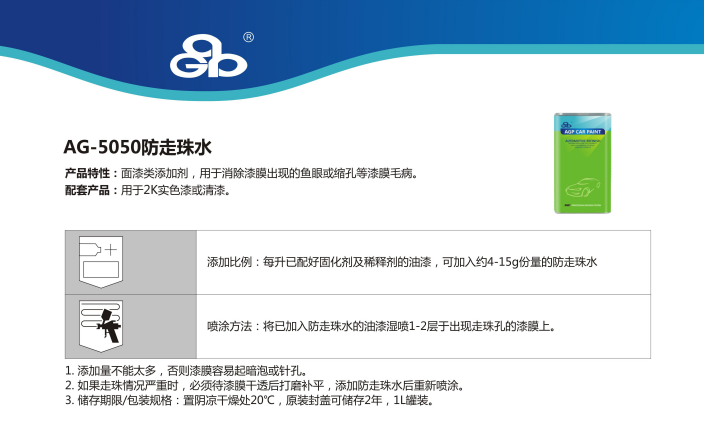The height and width of the screenshot is (443, 704).
Task: Click the 喷涂方法 table row text
Action: tap(381, 326)
